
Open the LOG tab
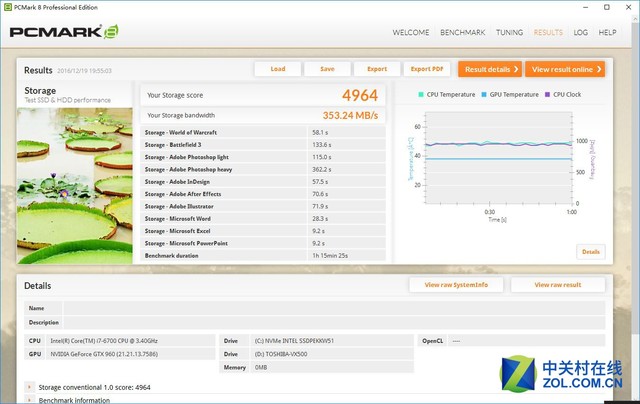pyautogui.click(x=580, y=32)
